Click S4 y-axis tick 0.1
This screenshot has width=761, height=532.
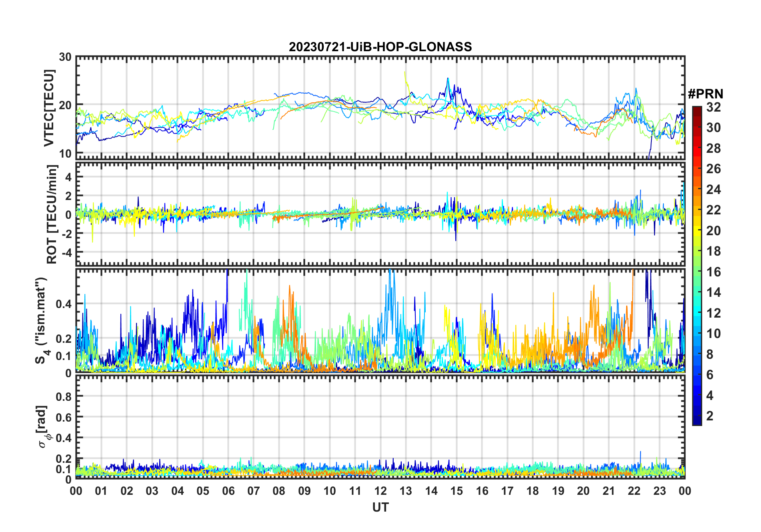click(64, 356)
